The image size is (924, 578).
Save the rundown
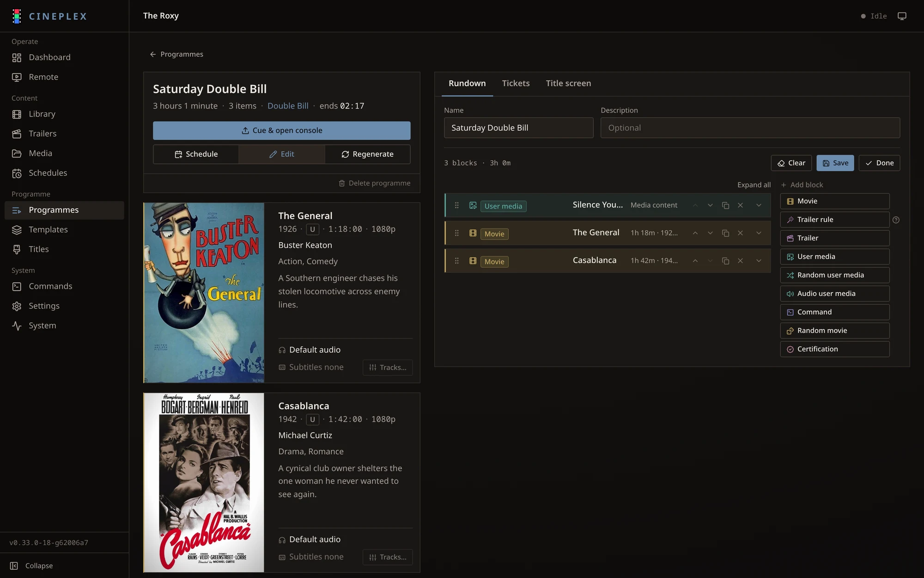pos(835,163)
